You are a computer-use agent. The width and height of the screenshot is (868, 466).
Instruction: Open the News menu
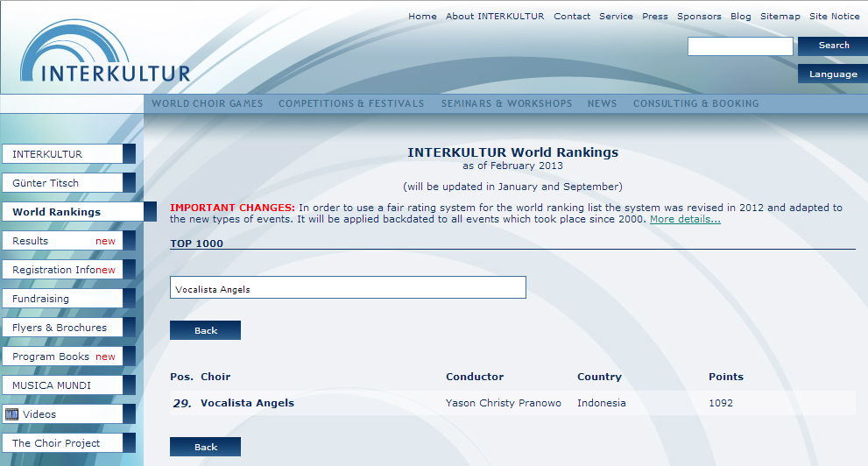[x=602, y=103]
